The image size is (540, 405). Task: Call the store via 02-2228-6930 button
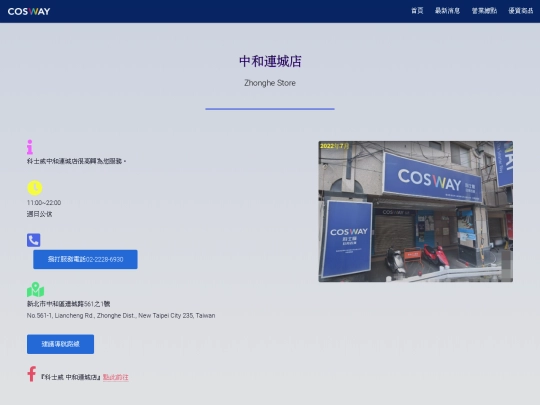coord(85,259)
